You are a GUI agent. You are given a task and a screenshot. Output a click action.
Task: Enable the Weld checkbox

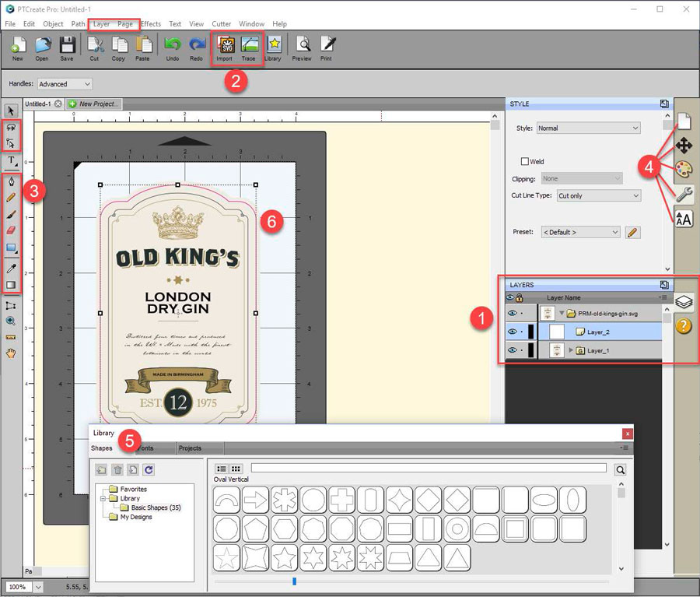pyautogui.click(x=525, y=161)
